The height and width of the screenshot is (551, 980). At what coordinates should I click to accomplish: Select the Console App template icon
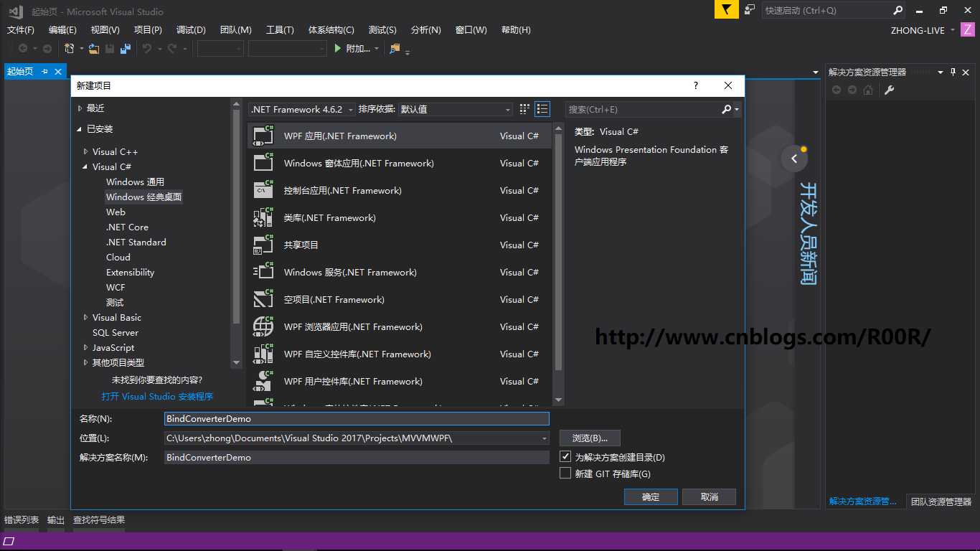[263, 190]
